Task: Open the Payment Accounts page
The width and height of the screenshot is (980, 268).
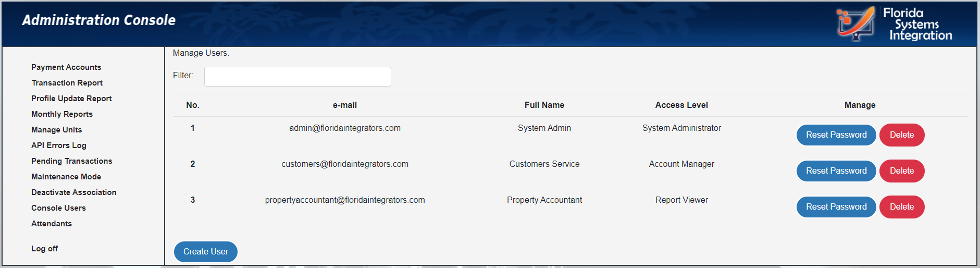Action: click(66, 67)
